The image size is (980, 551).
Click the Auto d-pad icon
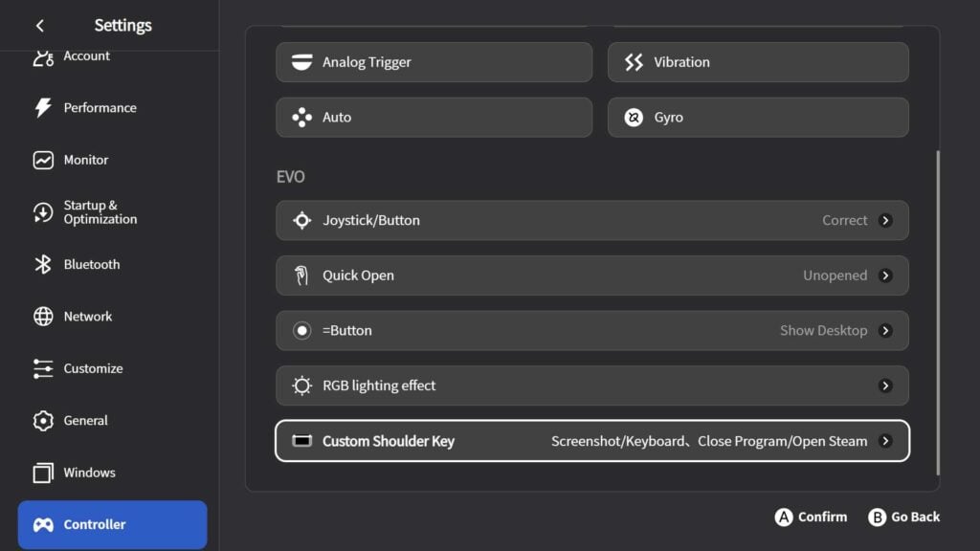coord(302,117)
